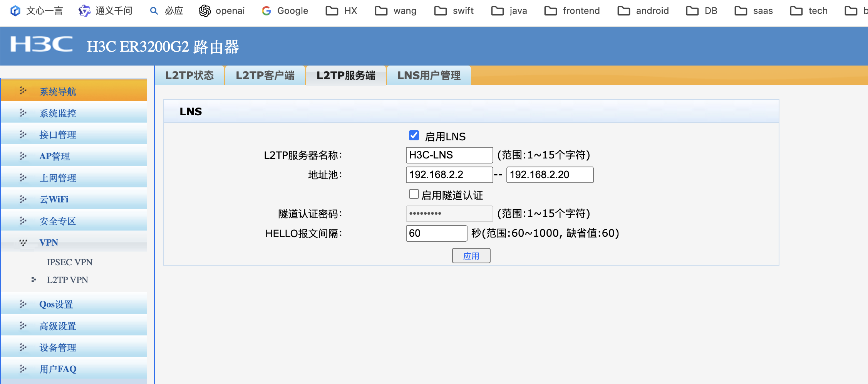The height and width of the screenshot is (384, 868).
Task: Click the arrow icon beside Qos设置
Action: pyautogui.click(x=23, y=304)
